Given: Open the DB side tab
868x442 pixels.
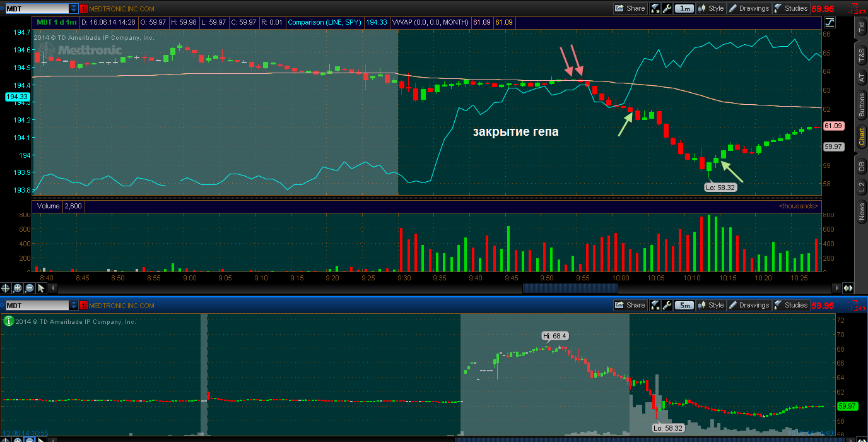Looking at the screenshot, I should tap(860, 166).
